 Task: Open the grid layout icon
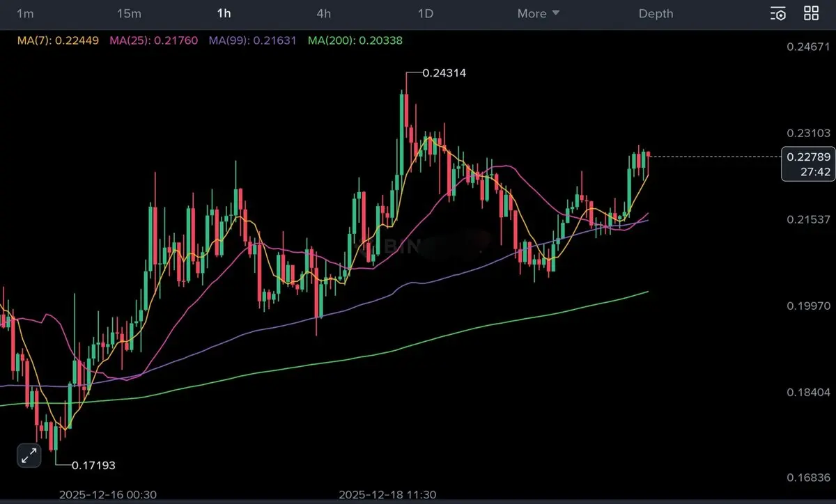tap(812, 13)
